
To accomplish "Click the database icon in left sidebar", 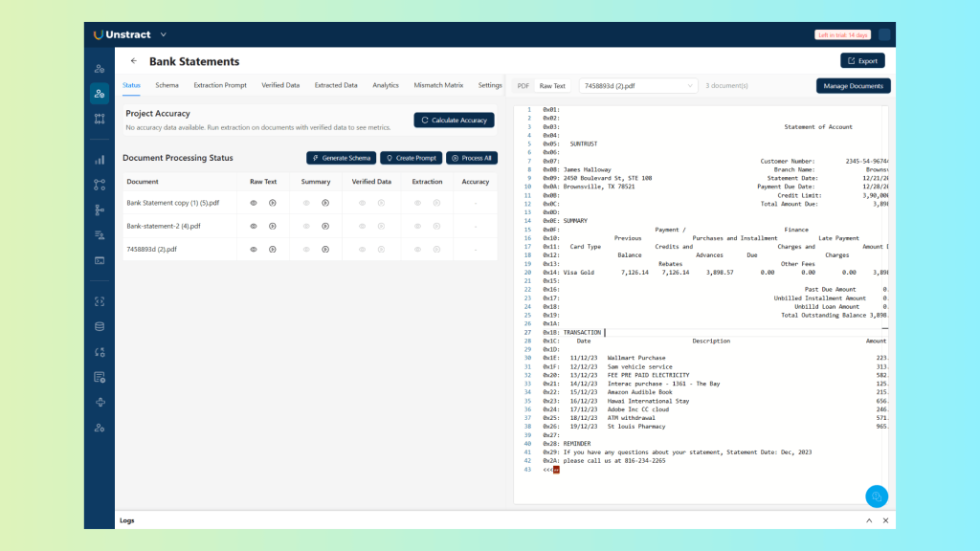I will tap(100, 326).
